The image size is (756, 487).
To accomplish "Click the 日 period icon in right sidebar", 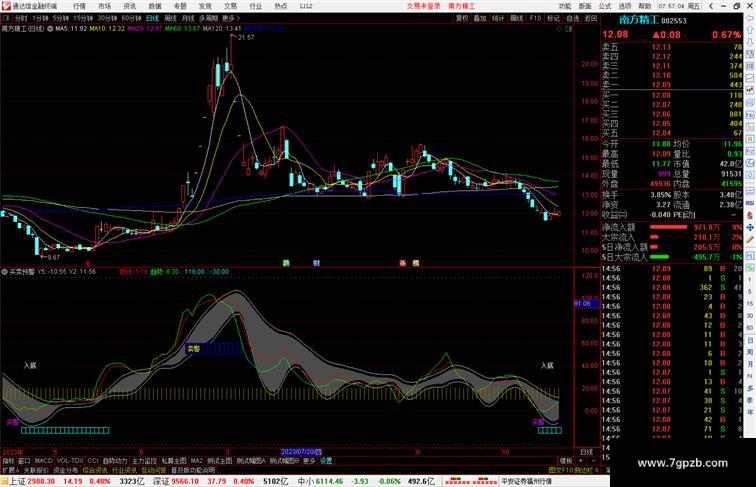I will pos(750,340).
